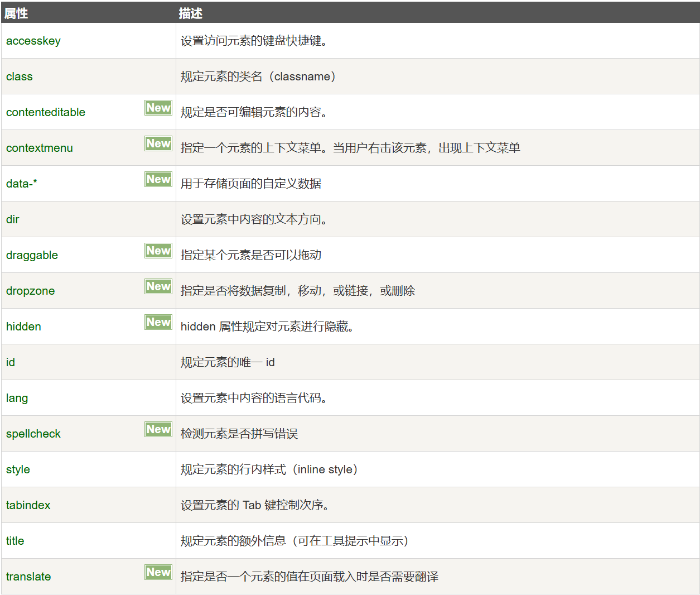
Task: Select the lang attribute link
Action: point(17,398)
